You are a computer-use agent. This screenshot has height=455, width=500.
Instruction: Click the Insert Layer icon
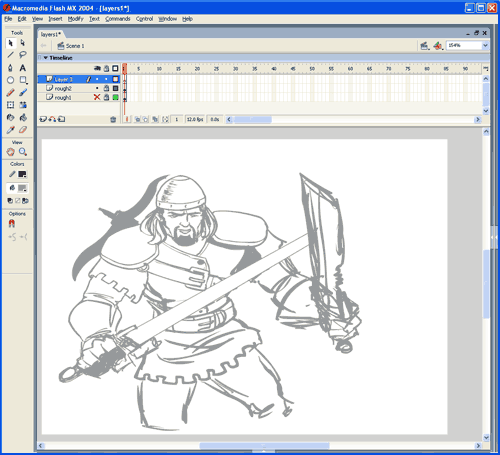coord(43,119)
